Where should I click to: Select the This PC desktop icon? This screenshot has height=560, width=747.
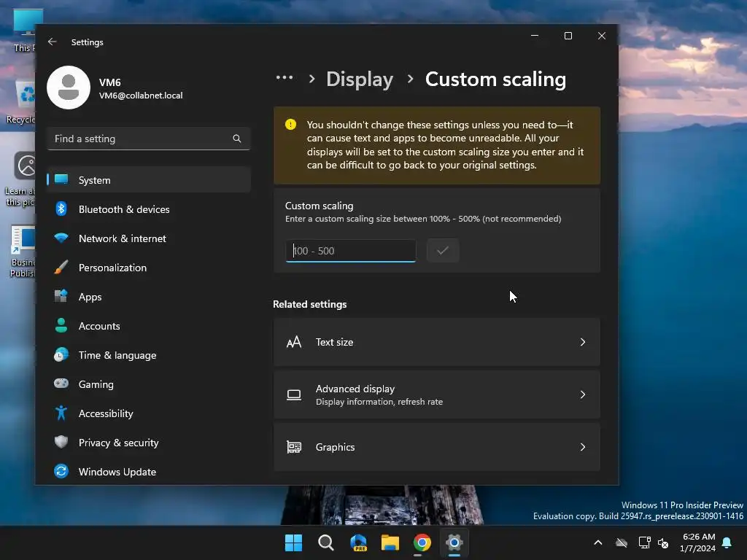[24, 31]
